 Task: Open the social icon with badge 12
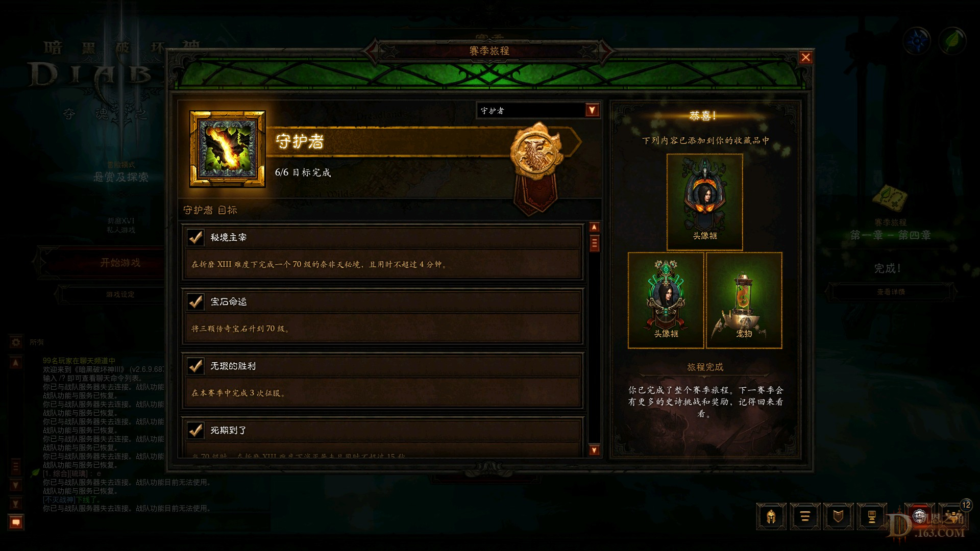click(953, 515)
